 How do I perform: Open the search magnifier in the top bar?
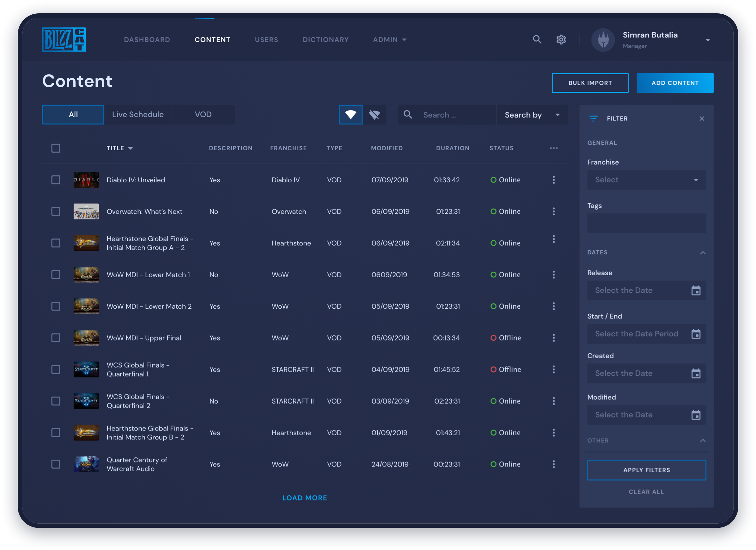click(537, 39)
